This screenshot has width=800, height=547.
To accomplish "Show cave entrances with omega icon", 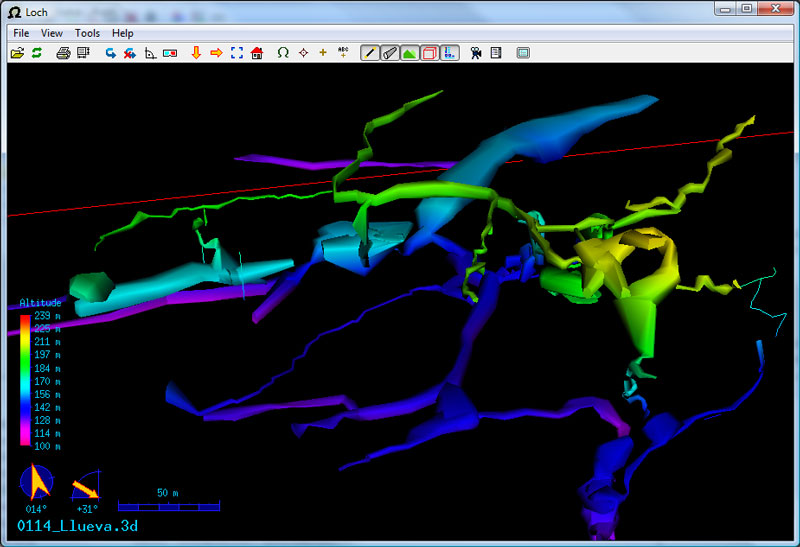I will click(283, 53).
